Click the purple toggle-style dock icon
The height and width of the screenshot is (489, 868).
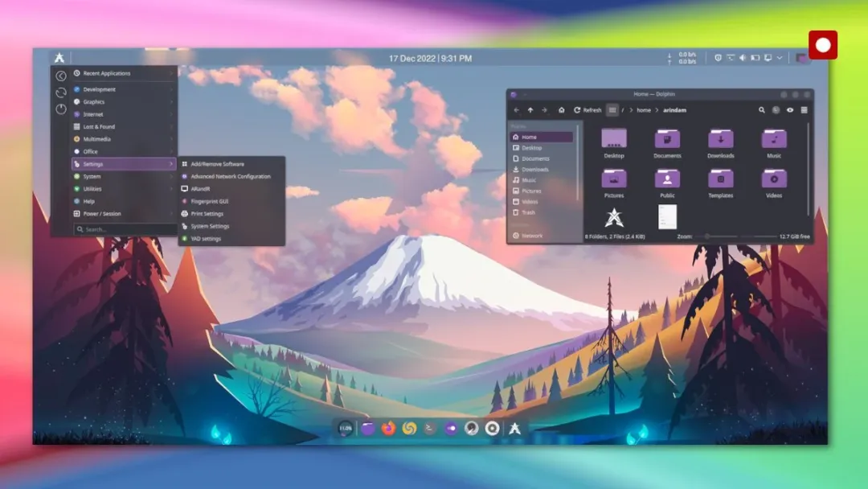point(451,428)
